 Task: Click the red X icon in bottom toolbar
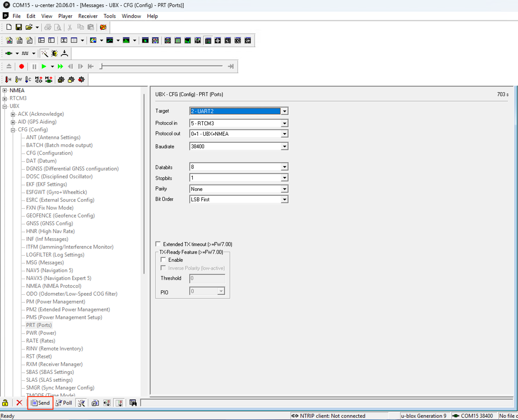19,403
